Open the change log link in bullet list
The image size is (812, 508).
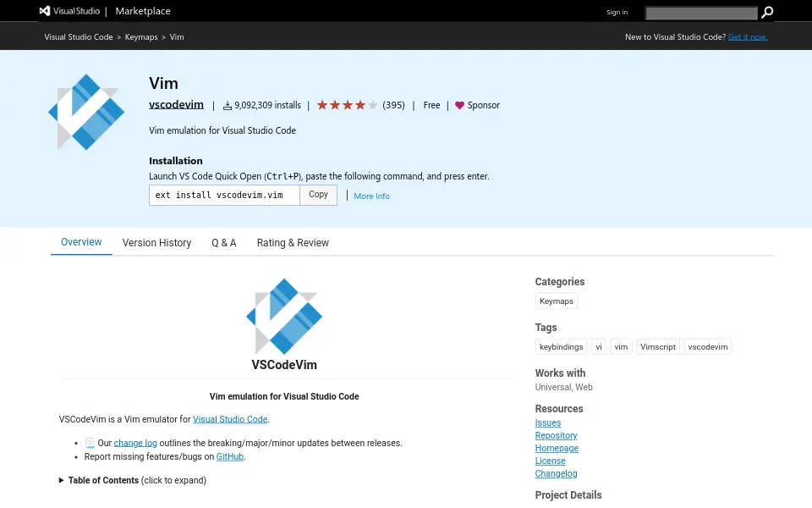(135, 443)
